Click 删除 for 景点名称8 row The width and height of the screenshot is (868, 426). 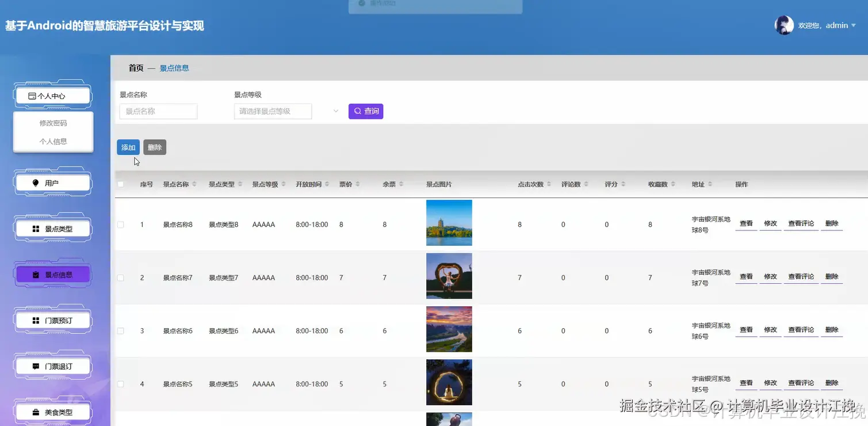(x=832, y=223)
